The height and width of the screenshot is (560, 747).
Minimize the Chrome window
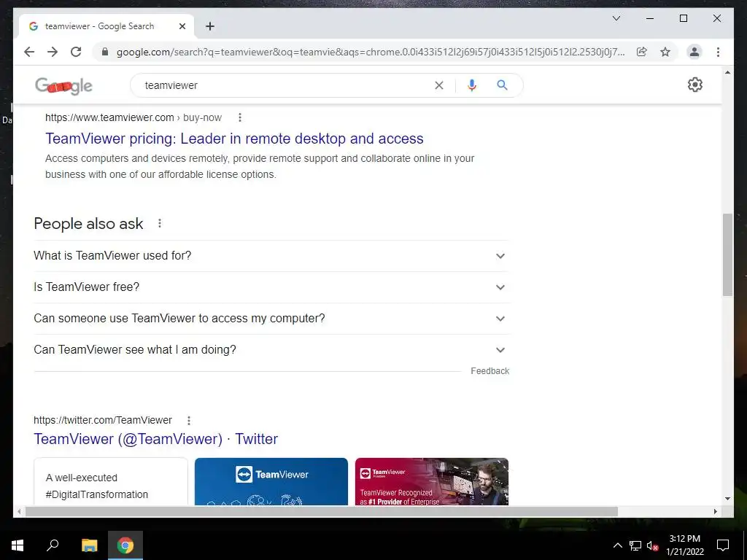(x=650, y=18)
